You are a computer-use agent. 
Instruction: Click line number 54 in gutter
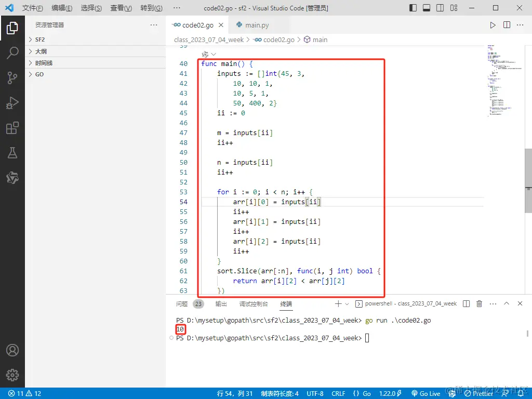pos(183,202)
